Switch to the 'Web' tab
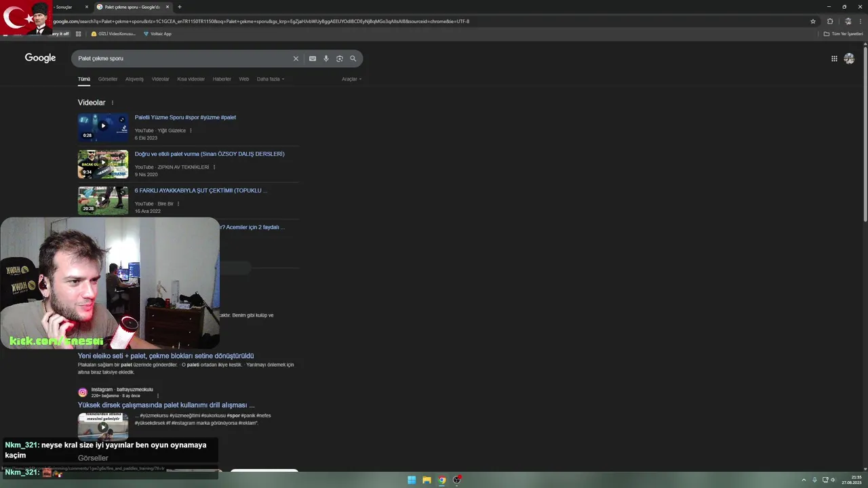Screen dimensions: 868x488 (x=244, y=79)
